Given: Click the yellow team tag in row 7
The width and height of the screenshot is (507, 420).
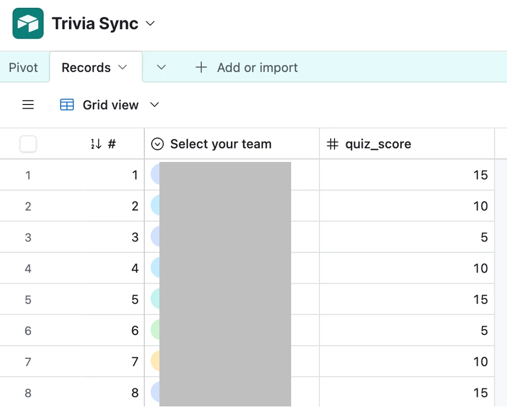Looking at the screenshot, I should (155, 361).
